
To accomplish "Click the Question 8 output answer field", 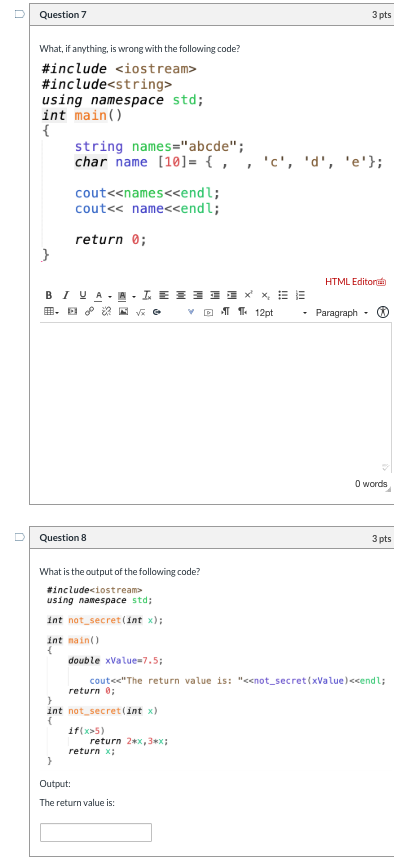I will coord(96,832).
